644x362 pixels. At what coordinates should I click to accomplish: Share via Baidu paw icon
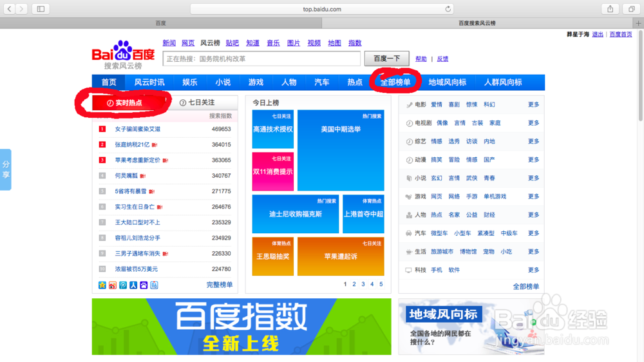pyautogui.click(x=144, y=285)
